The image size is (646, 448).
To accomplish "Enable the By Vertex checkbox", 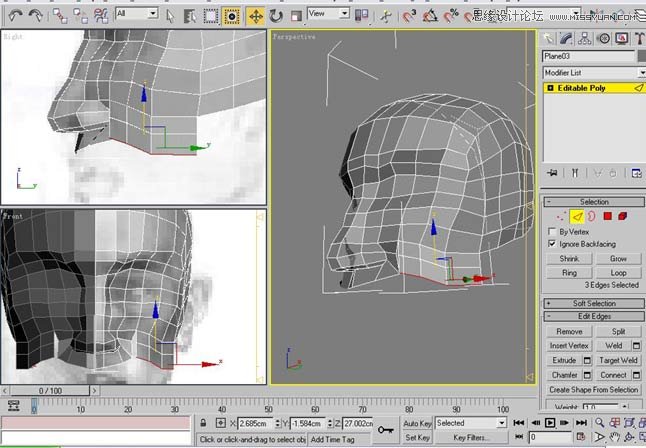I will point(552,231).
